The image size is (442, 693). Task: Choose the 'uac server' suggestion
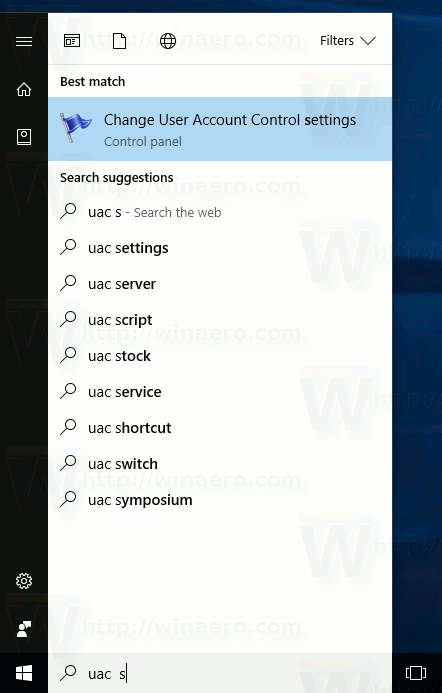pyautogui.click(x=220, y=284)
